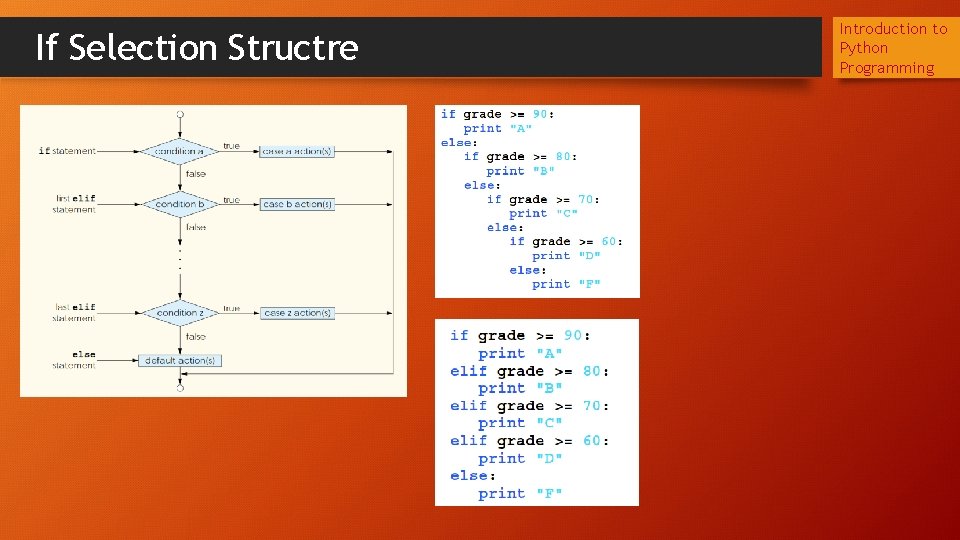The height and width of the screenshot is (540, 960).
Task: Click the end circle below the flowchart
Action: [x=180, y=388]
